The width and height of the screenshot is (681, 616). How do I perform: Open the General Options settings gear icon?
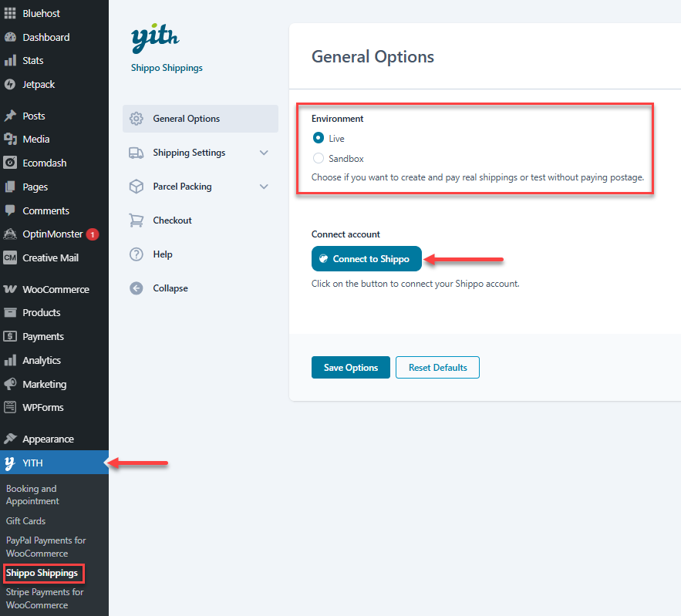[x=137, y=119]
